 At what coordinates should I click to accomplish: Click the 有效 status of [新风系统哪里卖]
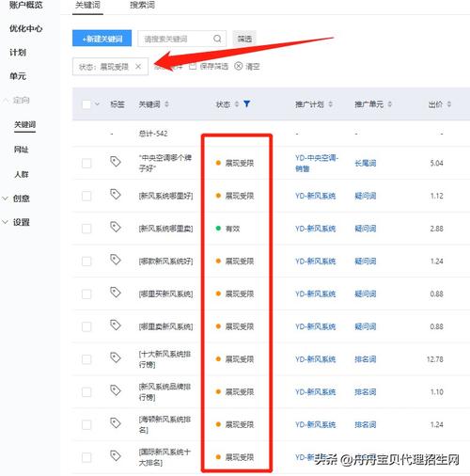pyautogui.click(x=232, y=229)
